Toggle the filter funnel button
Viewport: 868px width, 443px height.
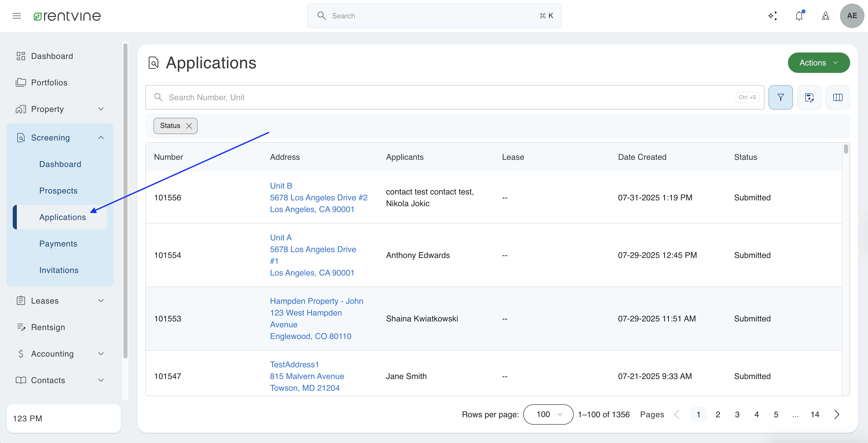(x=781, y=97)
